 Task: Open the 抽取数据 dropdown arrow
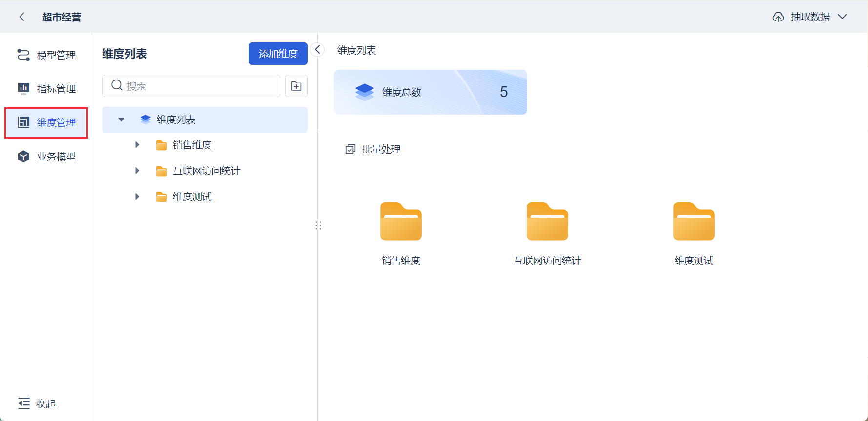pos(842,17)
